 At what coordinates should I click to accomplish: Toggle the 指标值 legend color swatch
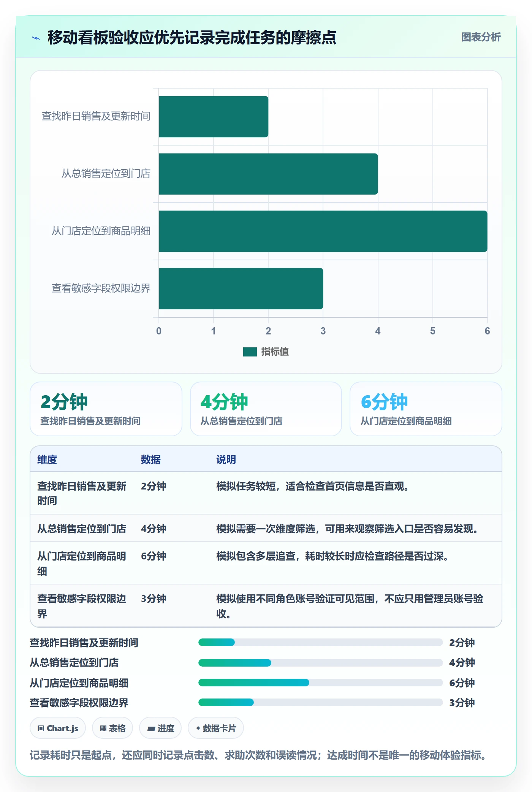click(x=250, y=352)
